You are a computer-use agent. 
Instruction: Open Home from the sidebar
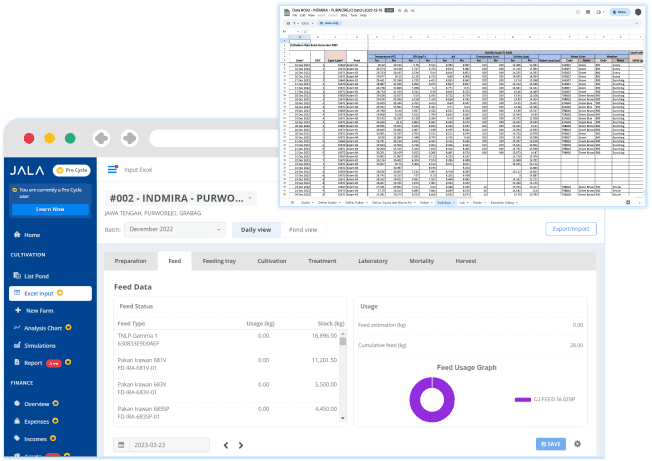32,235
